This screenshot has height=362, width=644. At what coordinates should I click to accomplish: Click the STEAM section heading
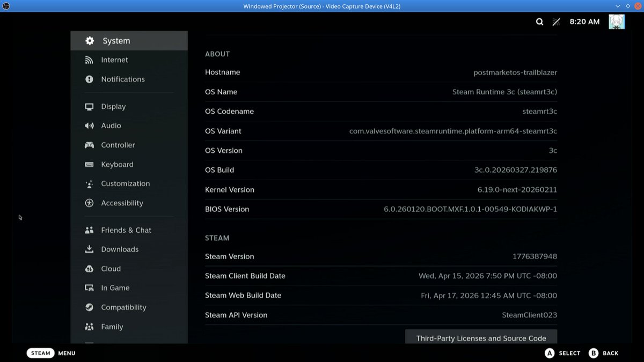(217, 238)
